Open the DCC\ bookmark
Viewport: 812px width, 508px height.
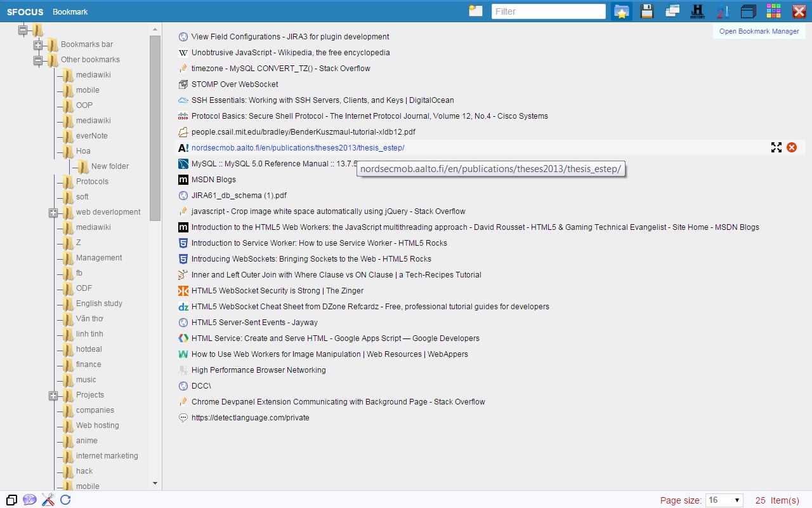click(x=201, y=386)
